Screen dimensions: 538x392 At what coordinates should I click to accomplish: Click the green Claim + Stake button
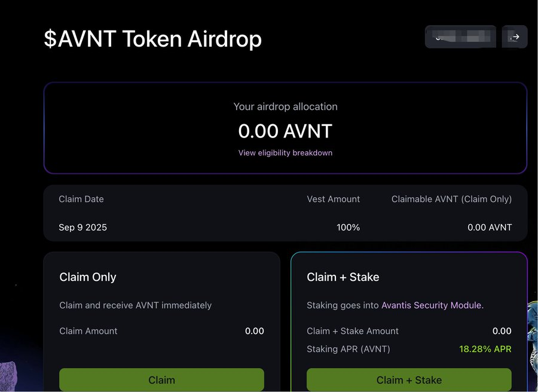[409, 379]
